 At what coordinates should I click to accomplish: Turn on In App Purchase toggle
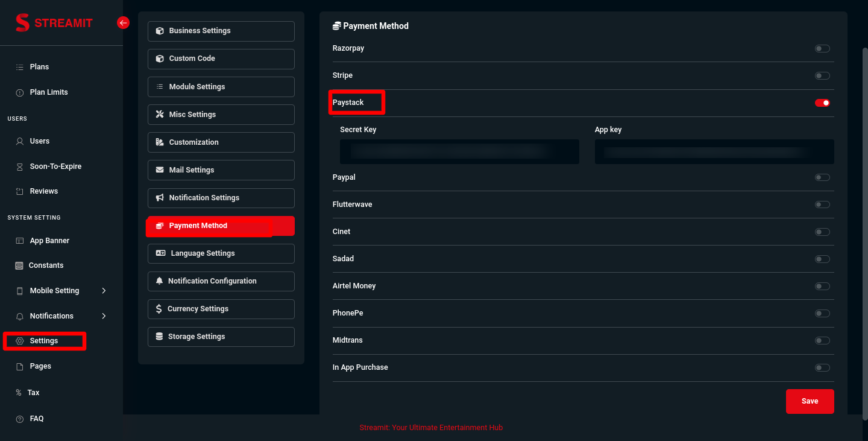click(822, 367)
